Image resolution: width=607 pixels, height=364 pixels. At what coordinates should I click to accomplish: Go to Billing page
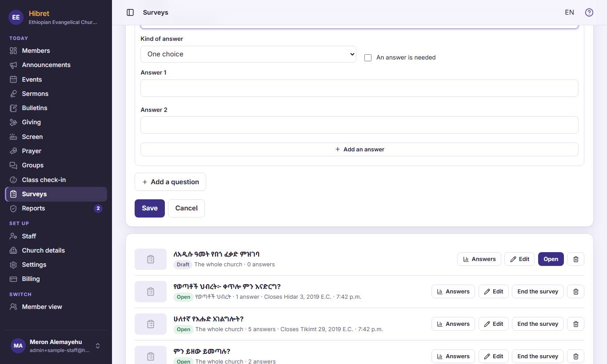pyautogui.click(x=56, y=279)
